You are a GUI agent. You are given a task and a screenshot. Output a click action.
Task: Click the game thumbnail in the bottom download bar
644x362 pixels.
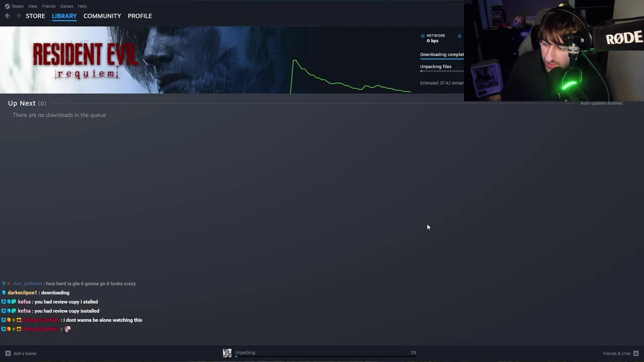[x=227, y=353]
